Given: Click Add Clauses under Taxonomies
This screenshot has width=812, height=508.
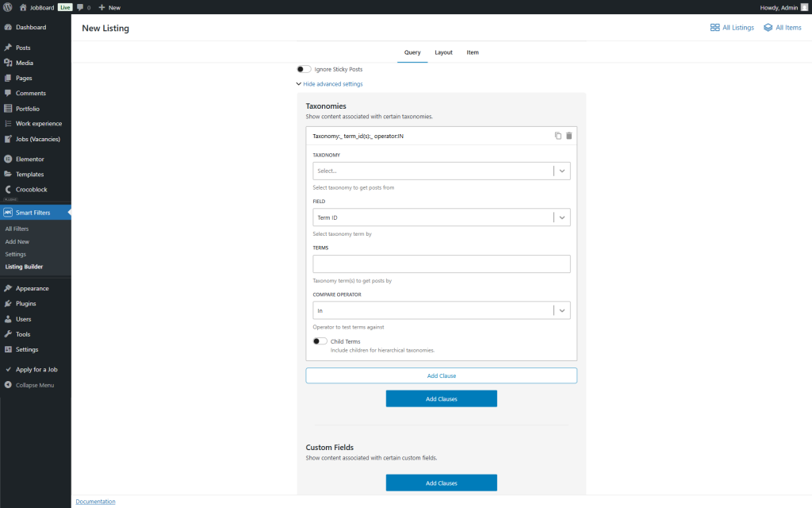Looking at the screenshot, I should [441, 398].
